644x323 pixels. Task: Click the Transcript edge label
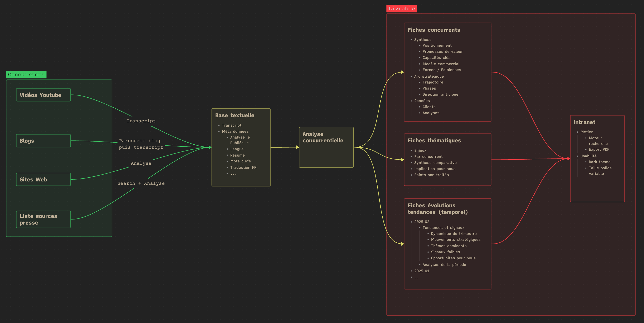(x=141, y=121)
